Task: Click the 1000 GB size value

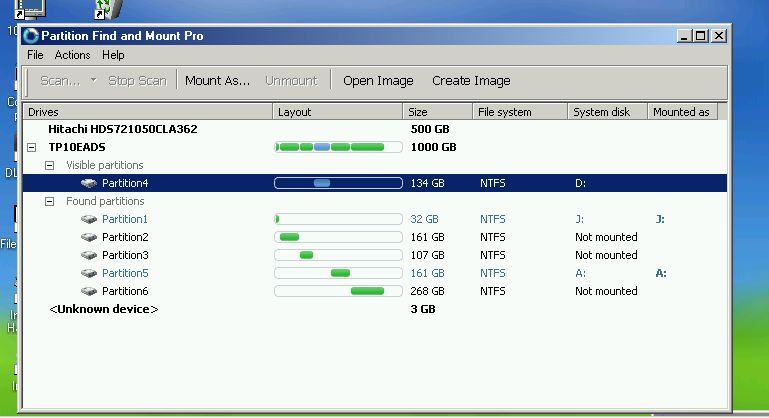Action: point(434,147)
